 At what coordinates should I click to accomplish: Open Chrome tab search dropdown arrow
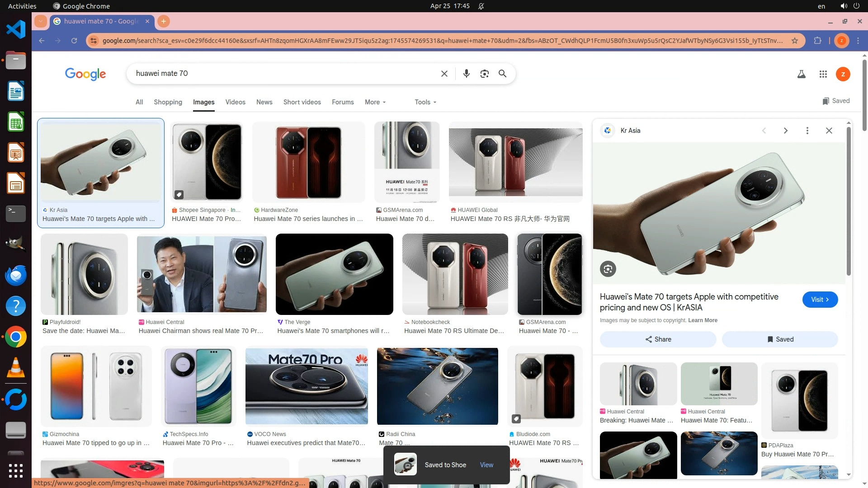pos(41,21)
